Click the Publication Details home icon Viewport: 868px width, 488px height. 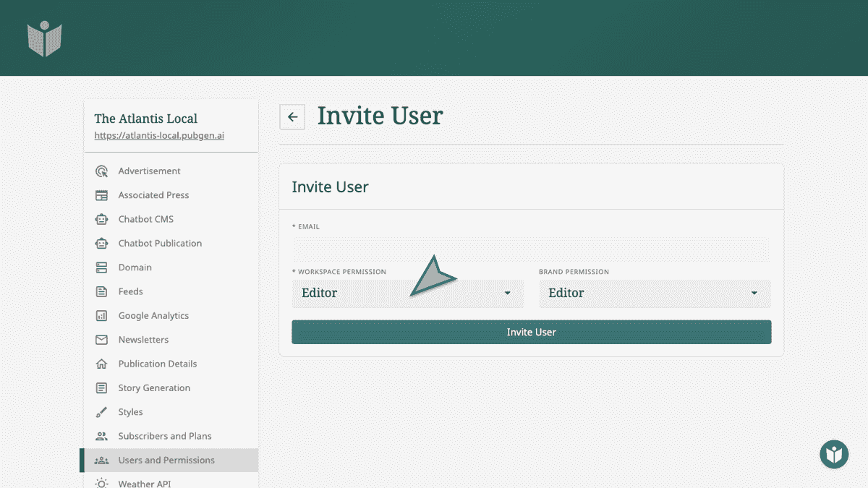pyautogui.click(x=102, y=363)
